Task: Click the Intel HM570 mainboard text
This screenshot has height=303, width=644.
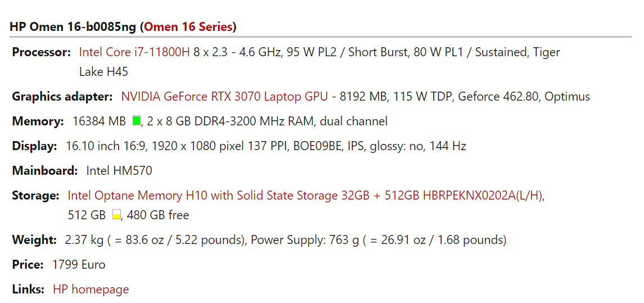Action: pos(119,170)
